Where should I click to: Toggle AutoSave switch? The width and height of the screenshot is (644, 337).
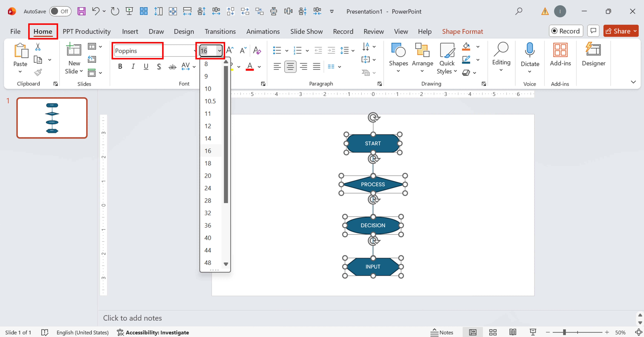click(x=60, y=11)
